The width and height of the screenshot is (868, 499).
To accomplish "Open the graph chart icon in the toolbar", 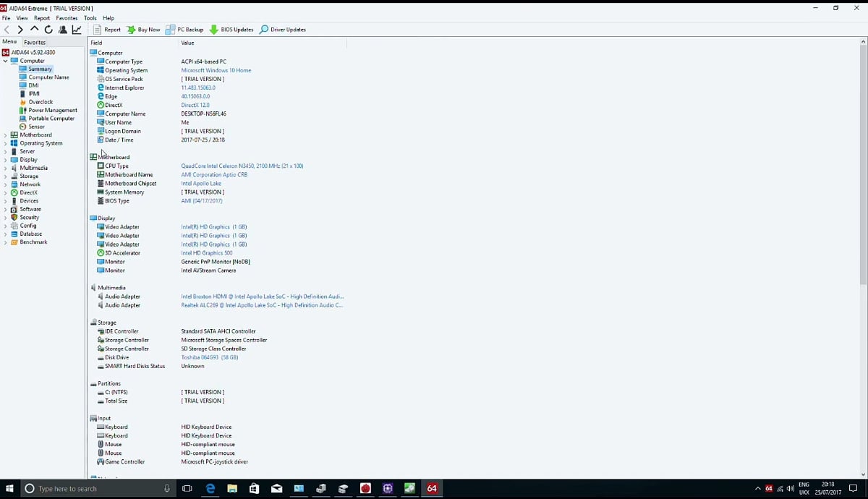I will 77,30.
